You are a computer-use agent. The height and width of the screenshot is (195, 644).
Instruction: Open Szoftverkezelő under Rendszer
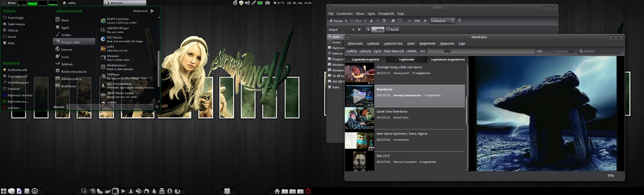(15, 70)
